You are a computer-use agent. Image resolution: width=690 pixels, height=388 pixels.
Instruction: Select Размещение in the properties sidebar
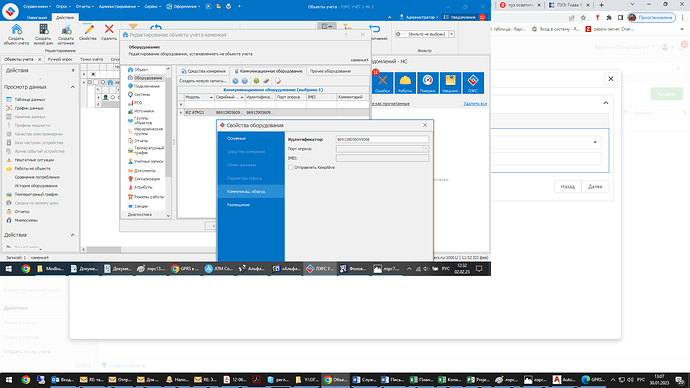click(x=238, y=205)
